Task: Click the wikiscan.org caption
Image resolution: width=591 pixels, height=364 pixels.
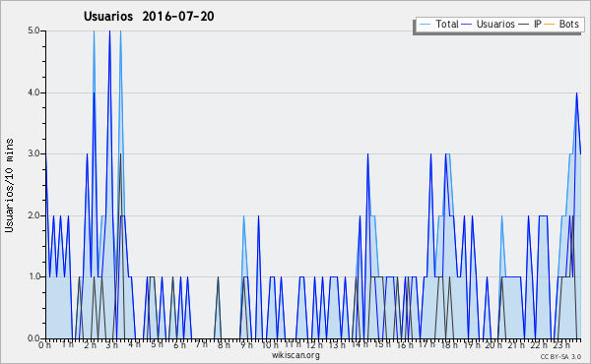Action: coord(295,355)
